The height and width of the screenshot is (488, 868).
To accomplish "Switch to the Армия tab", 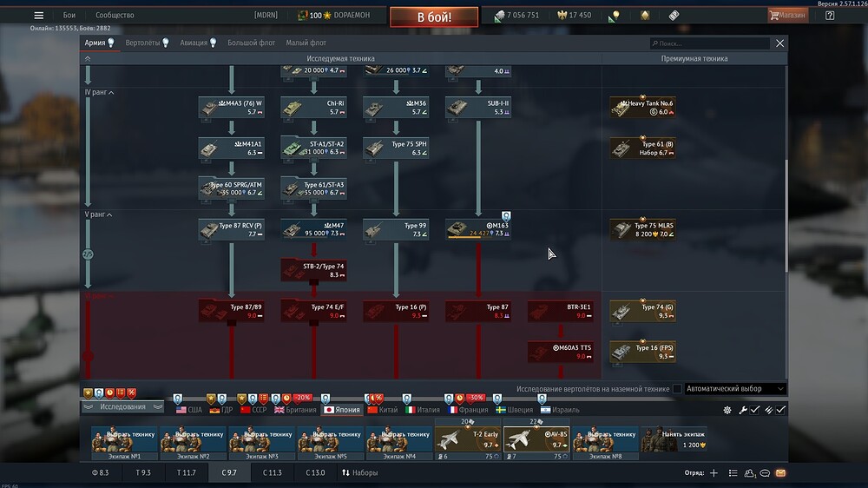I will point(99,43).
